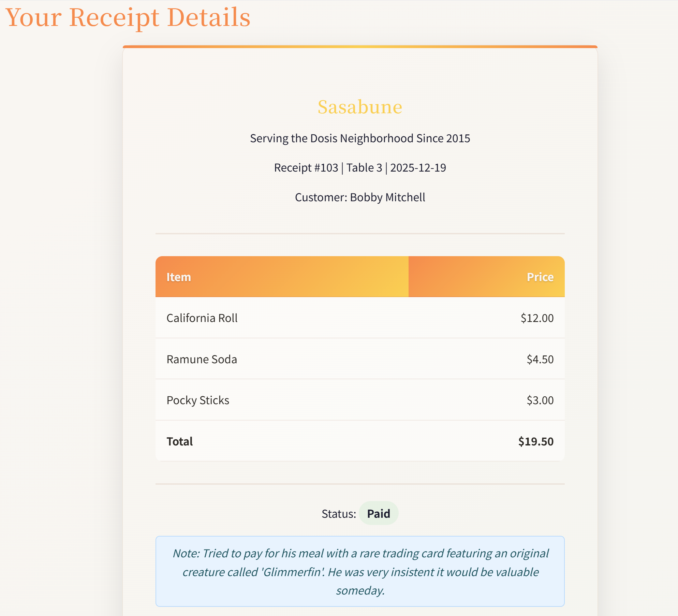Image resolution: width=678 pixels, height=616 pixels.
Task: Click the Status: label
Action: point(339,514)
